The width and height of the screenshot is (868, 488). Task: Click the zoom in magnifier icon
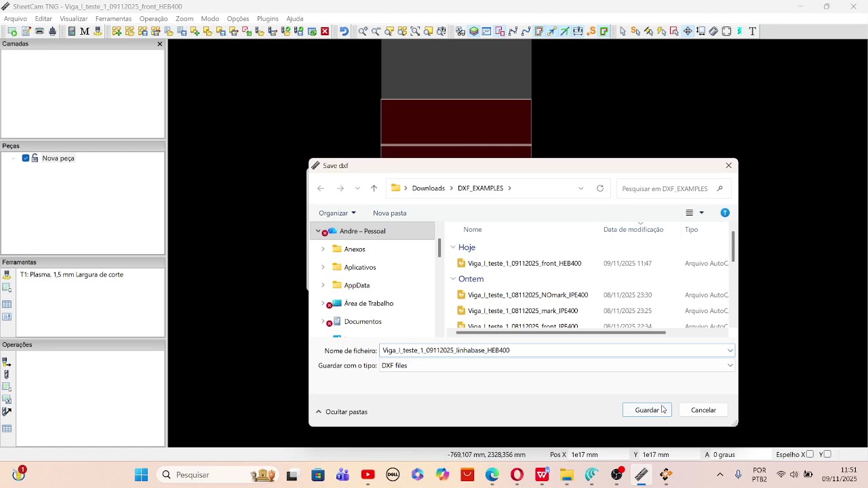coord(363,31)
